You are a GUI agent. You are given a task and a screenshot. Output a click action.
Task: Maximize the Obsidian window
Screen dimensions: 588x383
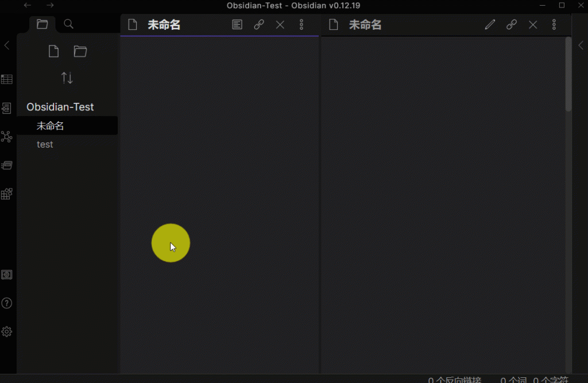point(562,5)
